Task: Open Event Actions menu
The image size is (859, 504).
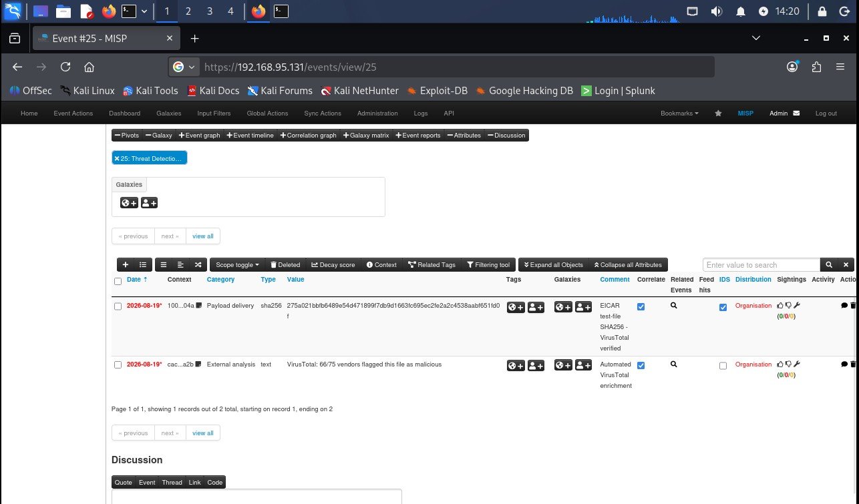Action: point(73,113)
